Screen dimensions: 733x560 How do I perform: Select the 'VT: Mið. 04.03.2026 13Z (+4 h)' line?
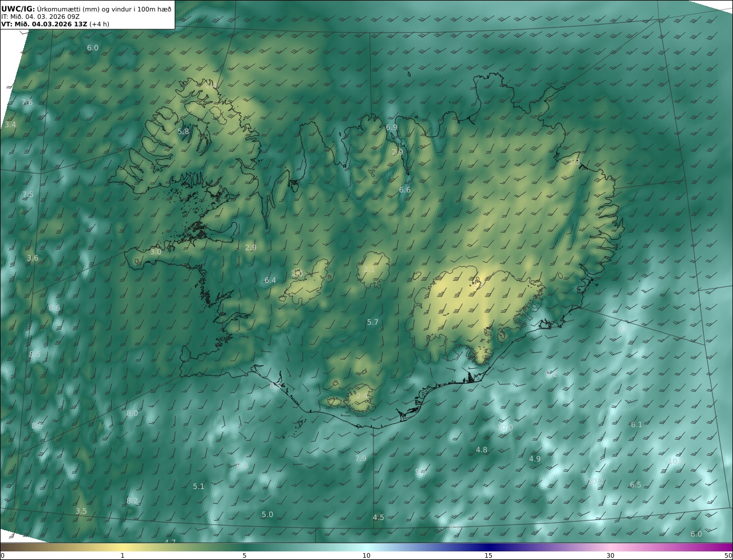[x=55, y=24]
